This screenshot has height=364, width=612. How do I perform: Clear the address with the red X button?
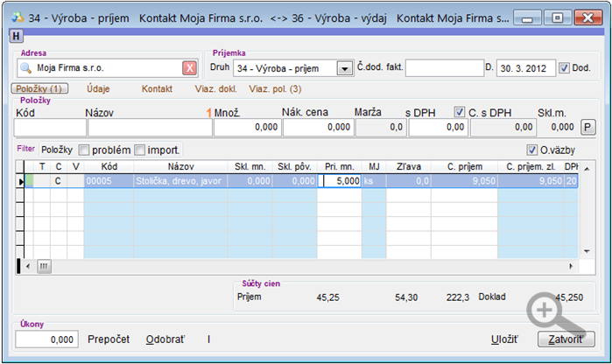click(x=189, y=68)
